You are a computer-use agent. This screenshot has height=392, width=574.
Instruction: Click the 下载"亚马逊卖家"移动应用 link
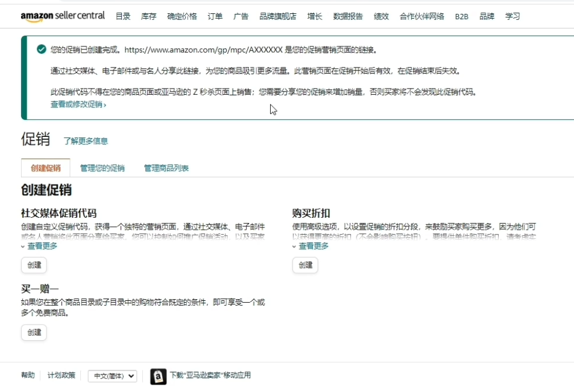(210, 375)
